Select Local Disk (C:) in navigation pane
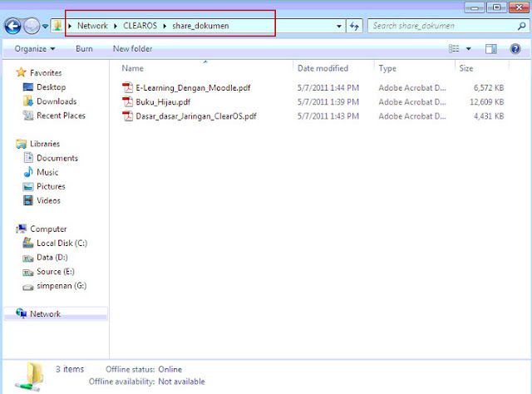 coord(62,243)
